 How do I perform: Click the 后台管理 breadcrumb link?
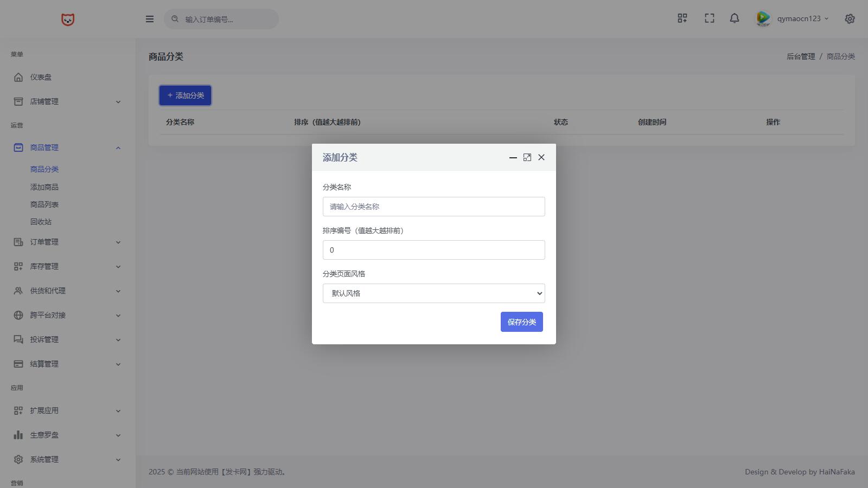[801, 56]
